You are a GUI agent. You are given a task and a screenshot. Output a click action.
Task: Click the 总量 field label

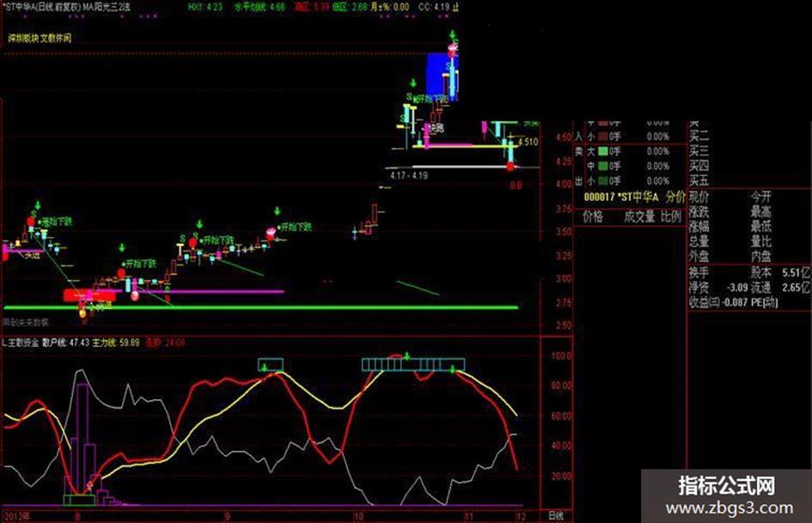click(x=699, y=241)
